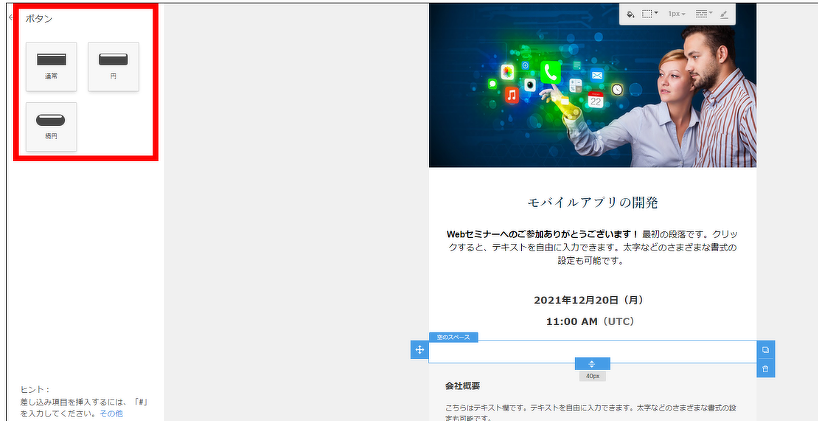Duplicate the empty space block
Viewport: 818px width, 421px height.
point(765,350)
